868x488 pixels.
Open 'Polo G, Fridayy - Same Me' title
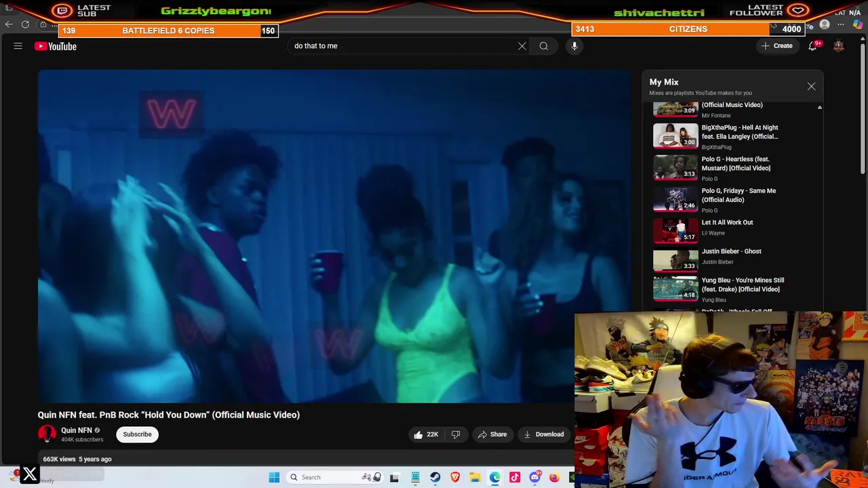[x=738, y=195]
